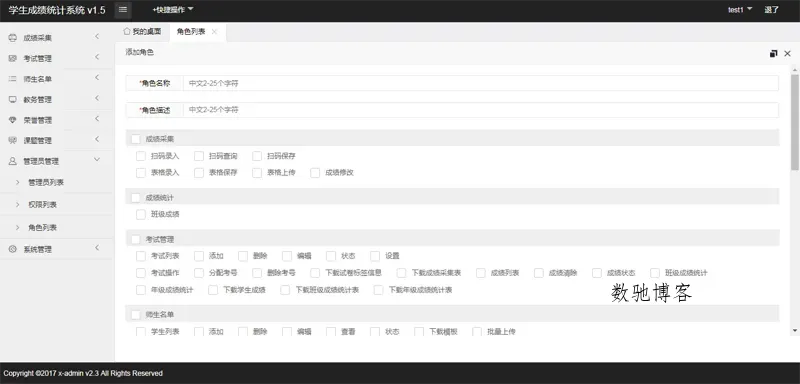Enable the 设置 checkbox
The image size is (800, 384).
376,256
